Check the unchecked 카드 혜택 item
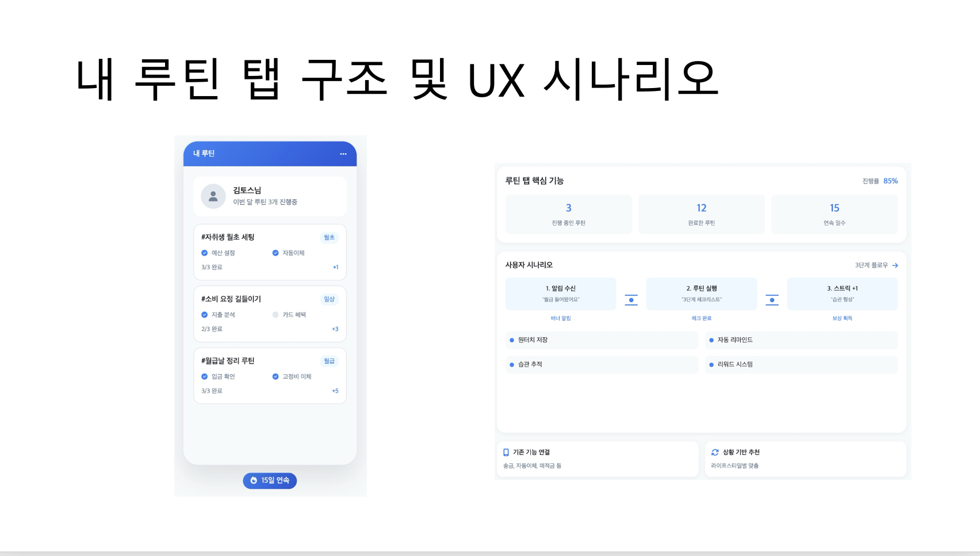Viewport: 980px width, 556px height. (275, 315)
